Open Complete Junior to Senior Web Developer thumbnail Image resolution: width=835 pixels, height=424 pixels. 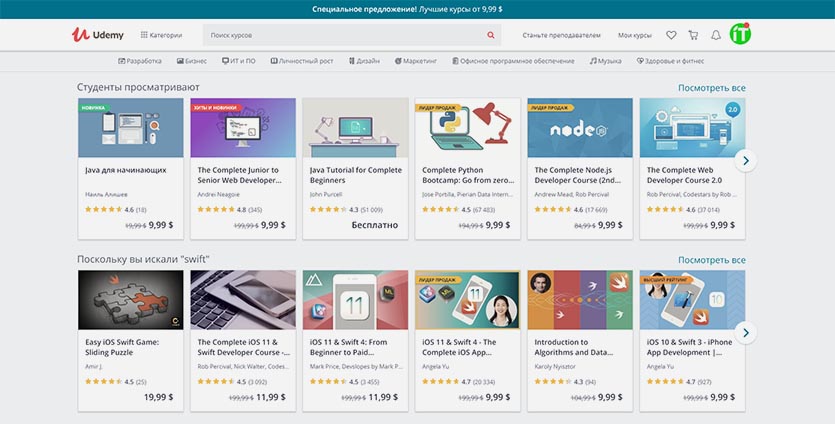click(243, 128)
